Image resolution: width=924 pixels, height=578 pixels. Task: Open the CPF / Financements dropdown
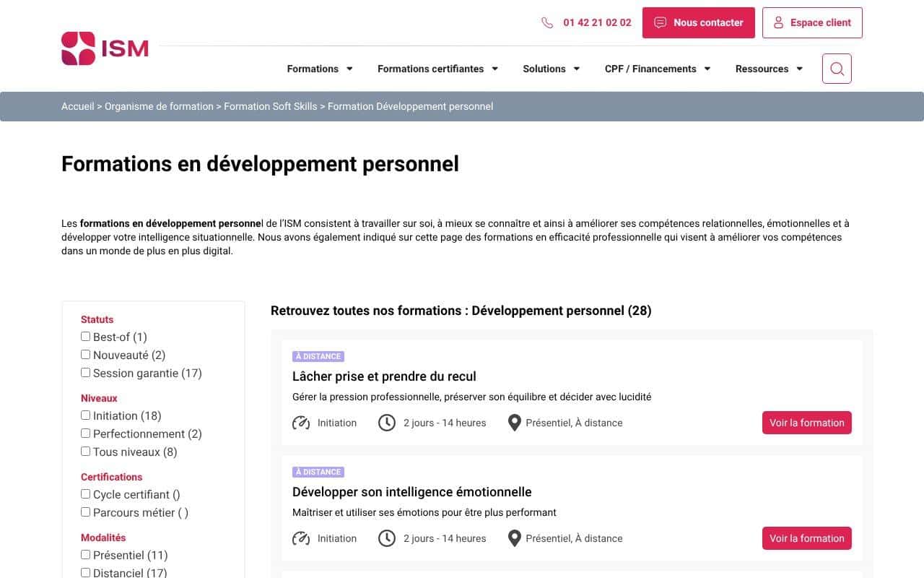tap(658, 69)
